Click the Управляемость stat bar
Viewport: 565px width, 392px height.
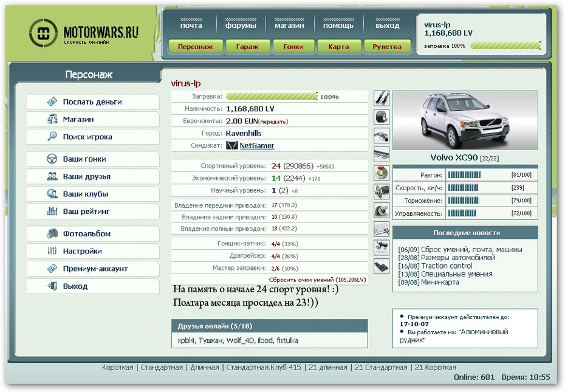pos(462,213)
